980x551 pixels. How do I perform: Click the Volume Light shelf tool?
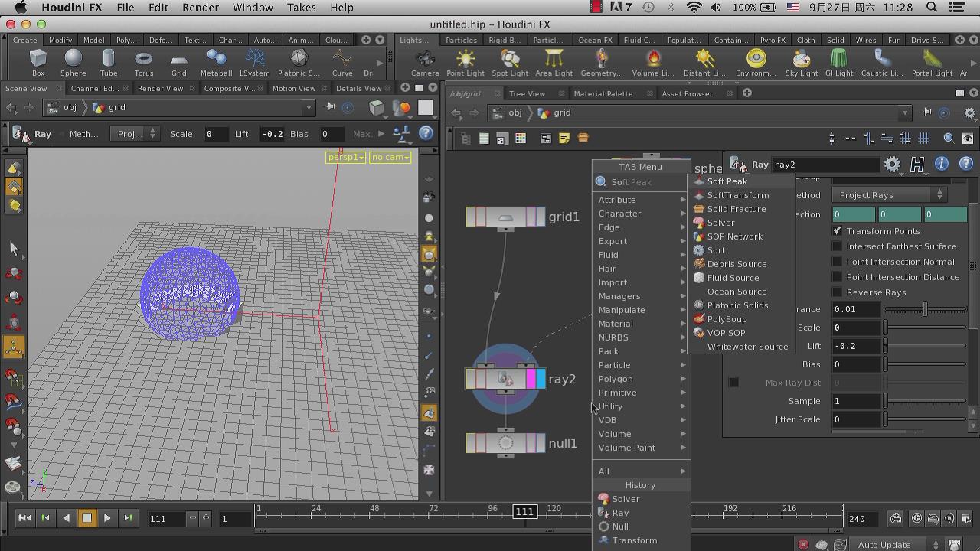(652, 63)
